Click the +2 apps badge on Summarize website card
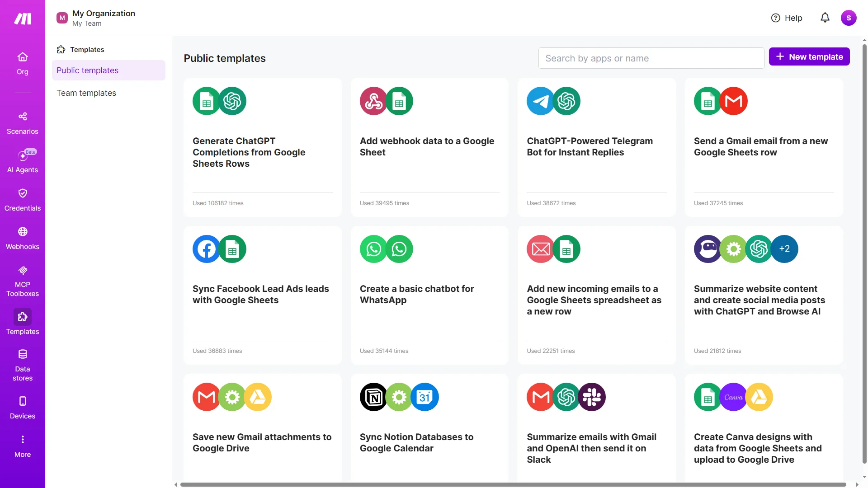The image size is (868, 488). 784,249
